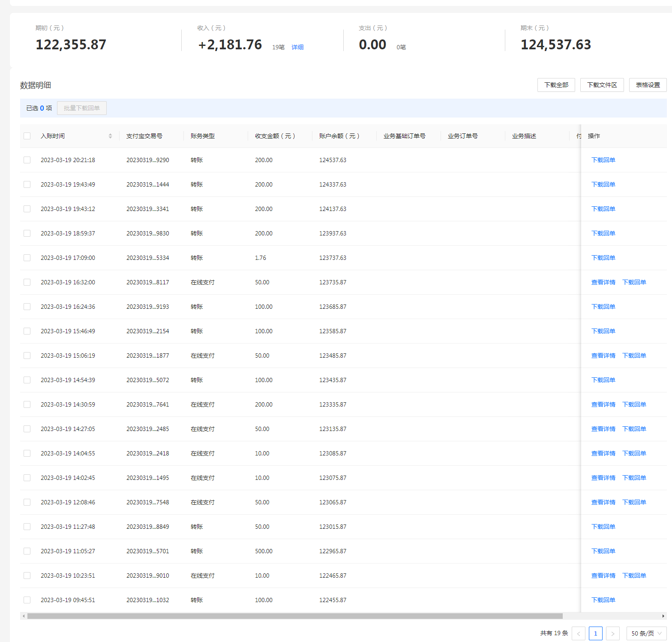Download receipt for transaction 20230319...1032
The image size is (672, 642).
(603, 600)
